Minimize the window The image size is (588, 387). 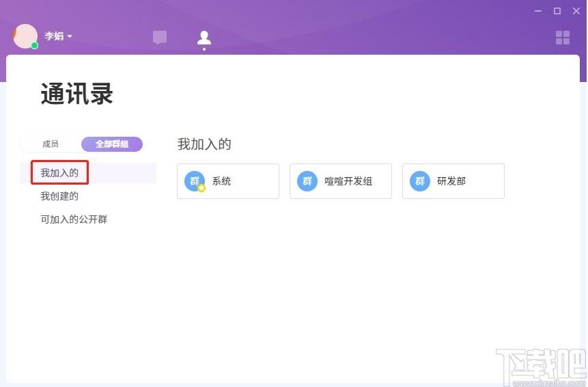coord(538,11)
